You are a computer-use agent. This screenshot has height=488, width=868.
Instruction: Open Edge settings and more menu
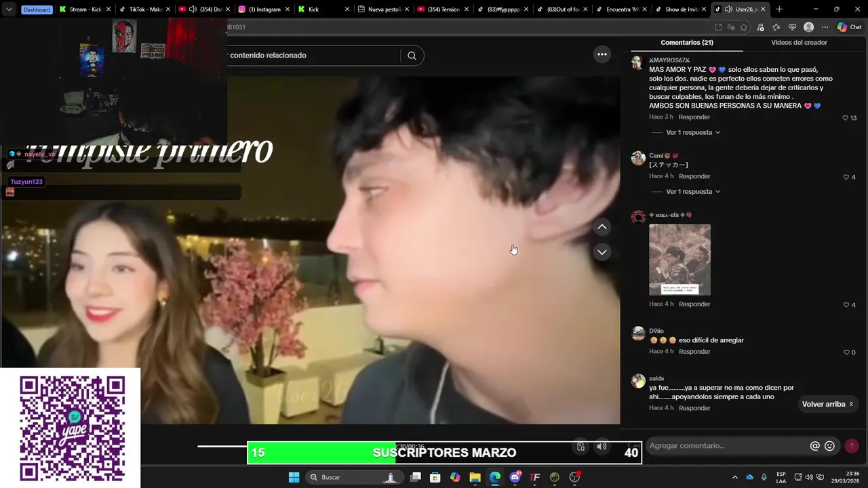[825, 27]
